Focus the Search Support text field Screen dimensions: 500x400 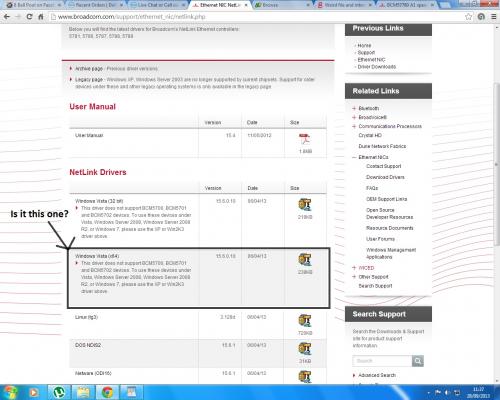[382, 361]
